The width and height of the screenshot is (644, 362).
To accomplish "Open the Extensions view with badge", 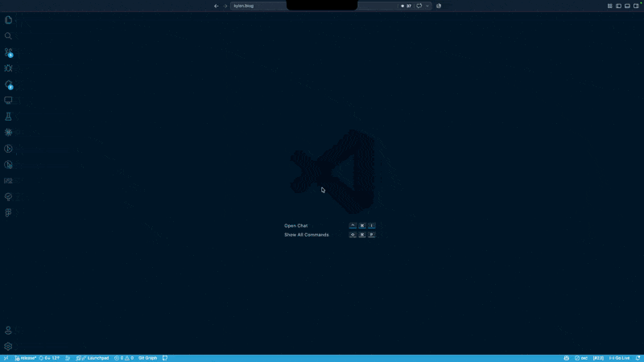I will click(x=8, y=84).
